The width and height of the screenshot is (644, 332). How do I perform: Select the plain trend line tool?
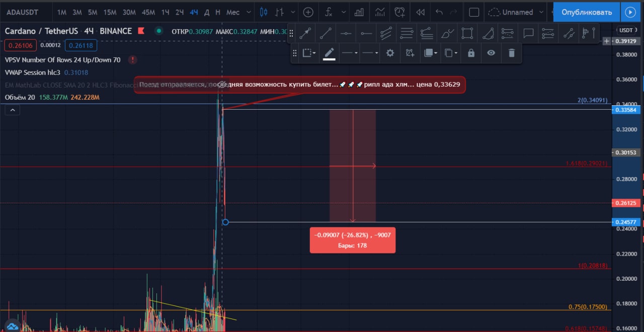pyautogui.click(x=326, y=34)
